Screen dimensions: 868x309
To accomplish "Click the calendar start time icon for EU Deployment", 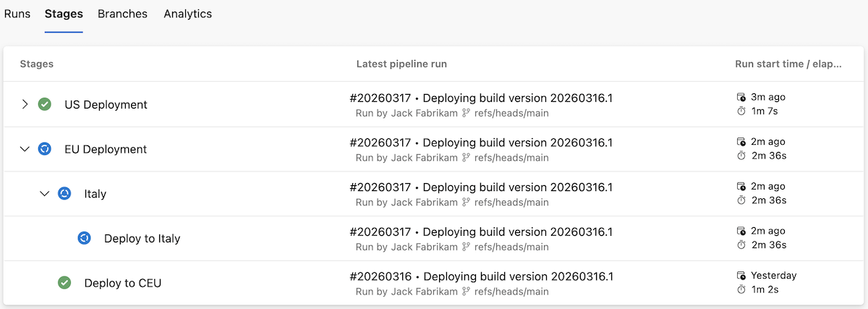I will [x=741, y=142].
